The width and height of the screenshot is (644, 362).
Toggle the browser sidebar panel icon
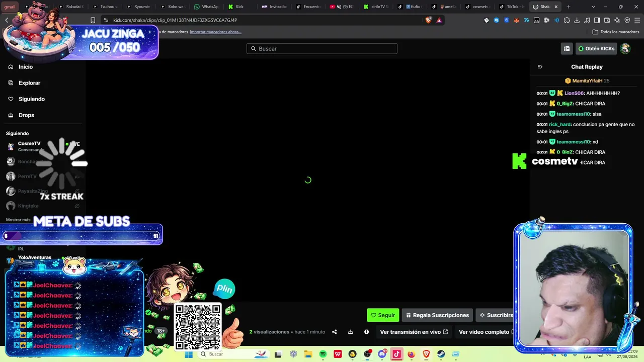(597, 20)
